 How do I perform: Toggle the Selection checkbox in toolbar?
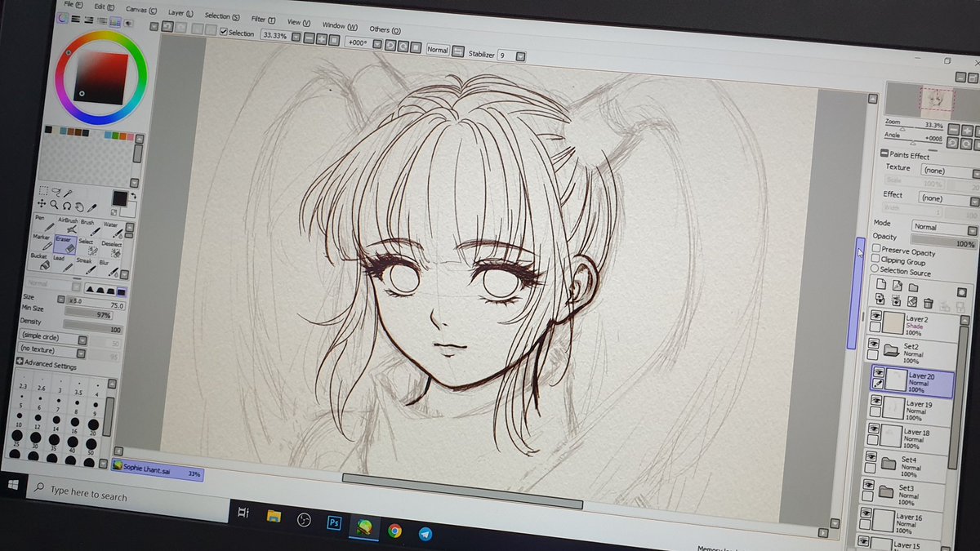224,32
